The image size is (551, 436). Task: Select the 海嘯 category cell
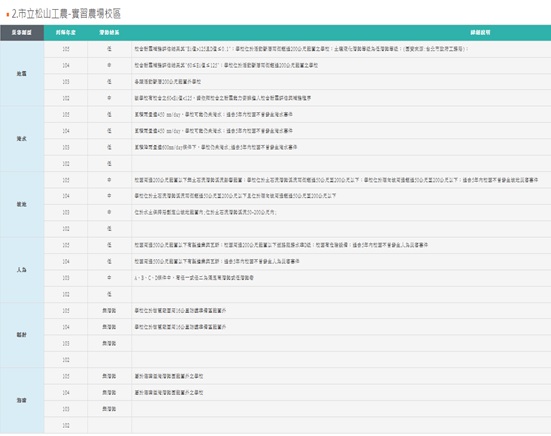[x=22, y=400]
